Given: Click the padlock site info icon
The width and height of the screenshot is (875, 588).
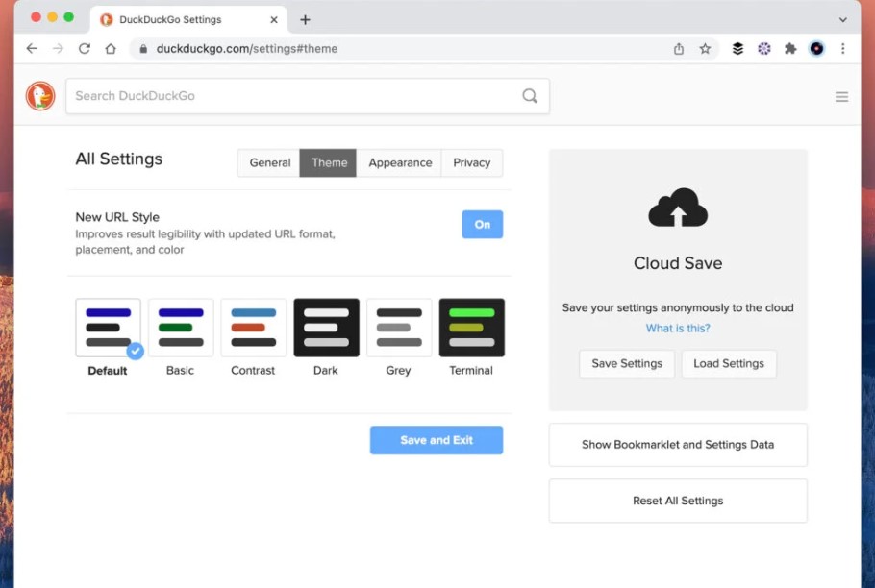Looking at the screenshot, I should click(x=143, y=49).
